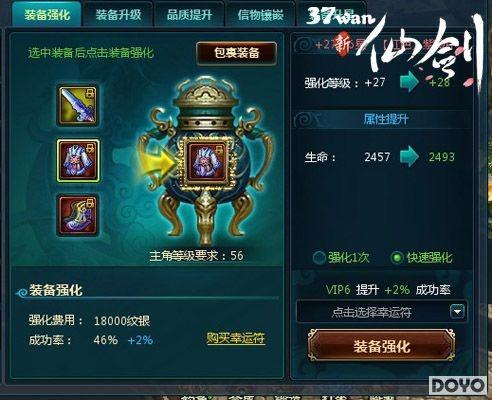Click the swirl icon next to 属性提升

click(x=306, y=119)
